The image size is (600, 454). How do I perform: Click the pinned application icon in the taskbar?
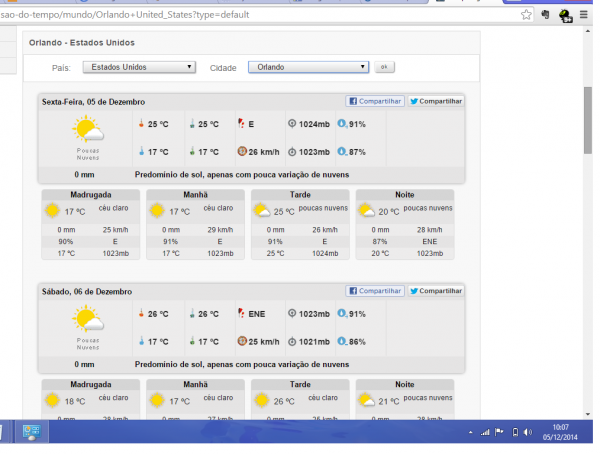tap(32, 434)
